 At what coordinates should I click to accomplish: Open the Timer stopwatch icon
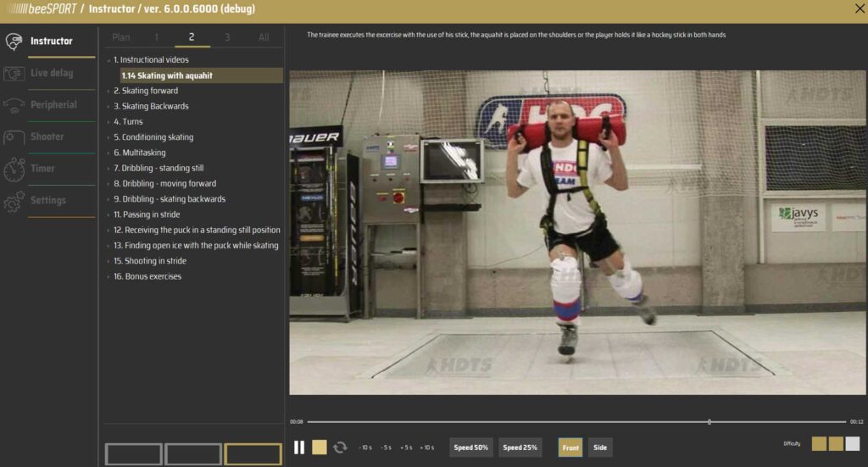(x=14, y=169)
